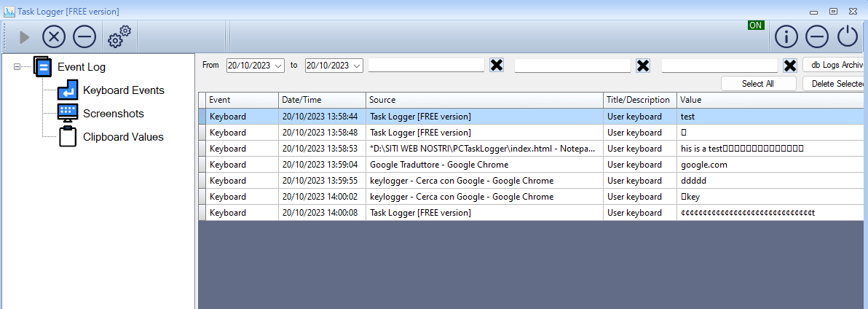Click the Delete Selected button

click(x=836, y=84)
